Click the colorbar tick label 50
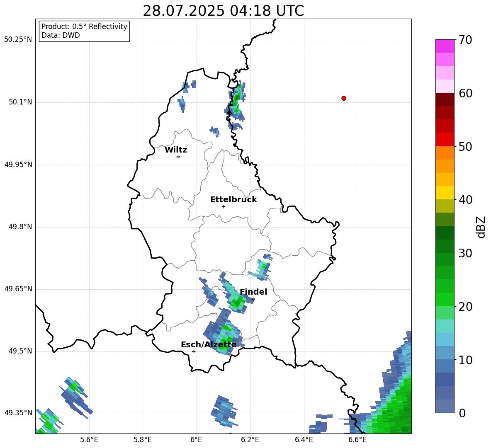The width and height of the screenshot is (491, 448). [466, 146]
